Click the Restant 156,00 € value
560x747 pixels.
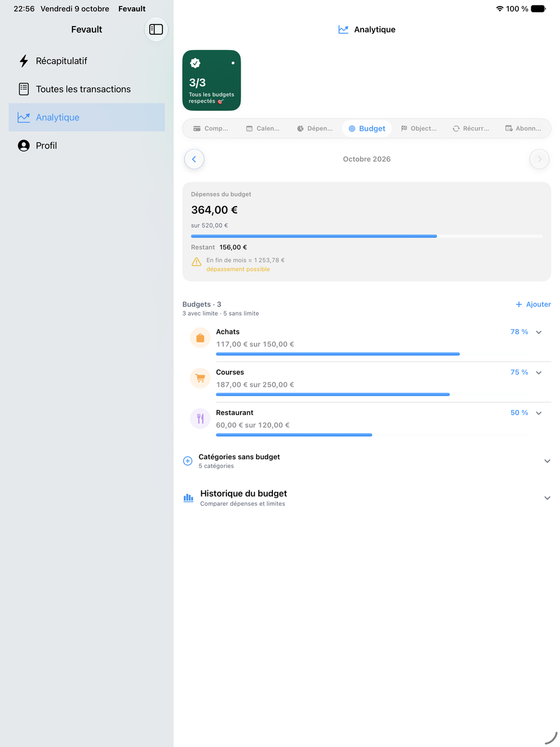(x=233, y=247)
